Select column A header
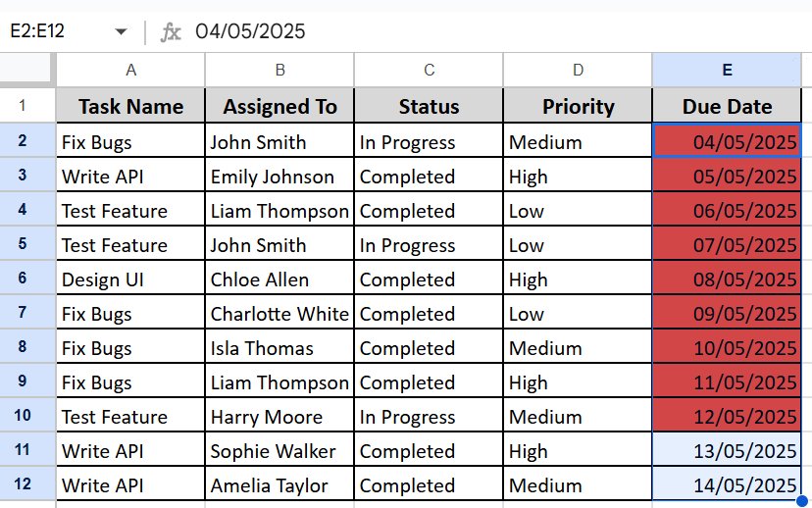The width and height of the screenshot is (812, 508). (x=131, y=70)
